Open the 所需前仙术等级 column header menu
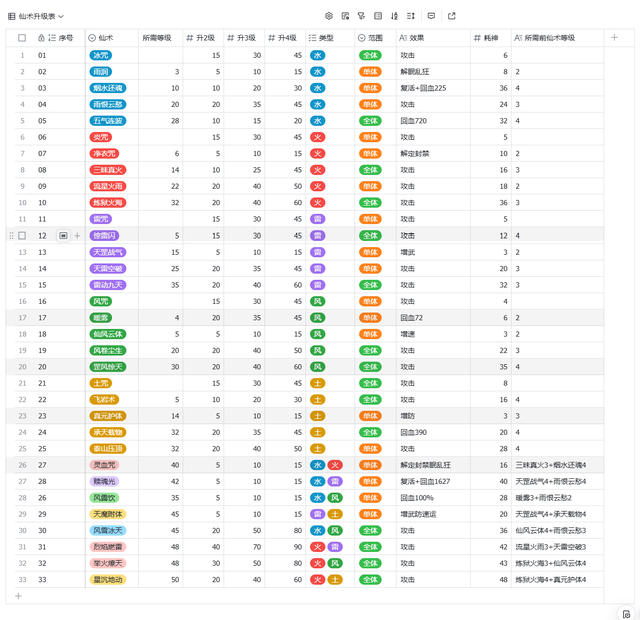This screenshot has width=640, height=620. click(558, 38)
